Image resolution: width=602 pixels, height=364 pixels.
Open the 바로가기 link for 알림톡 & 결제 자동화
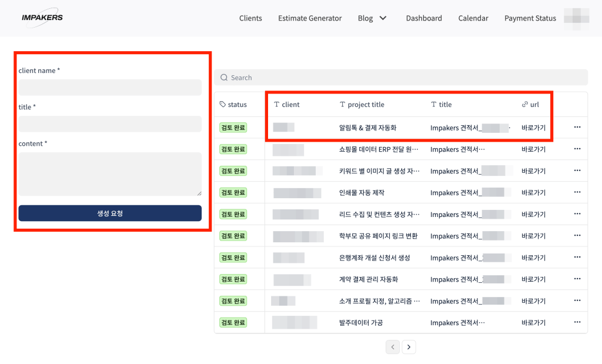(x=533, y=127)
